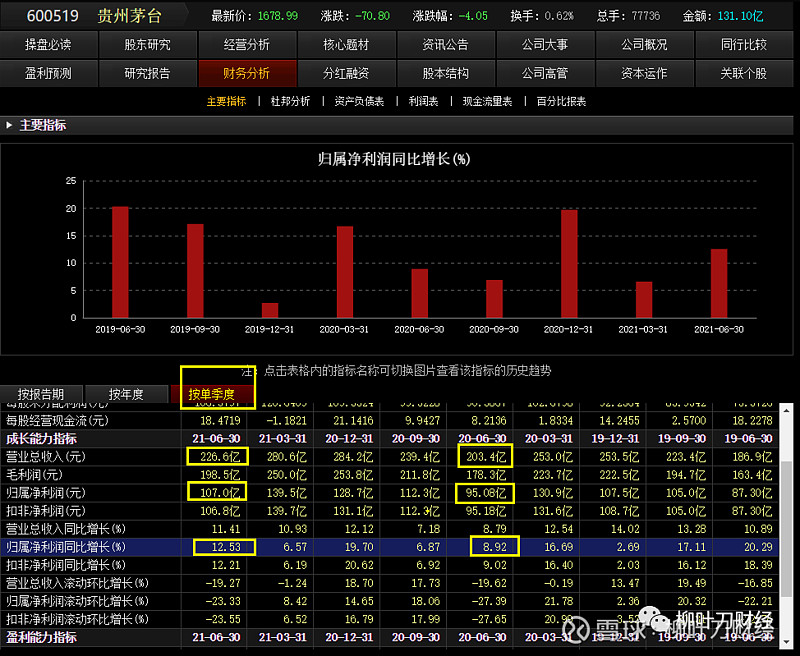Open the 股东研究 tab
Viewport: 800px width, 656px height.
pos(147,45)
